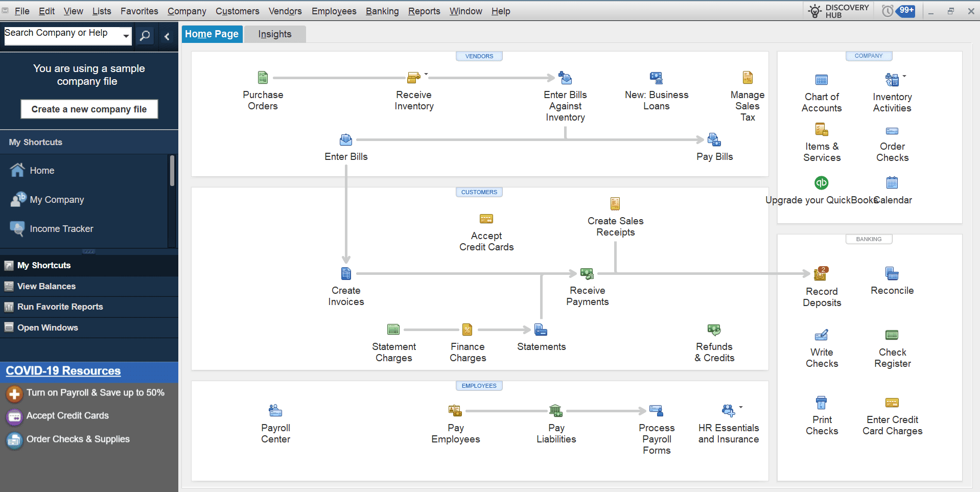This screenshot has width=980, height=492.
Task: Expand the Inventory Activities dropdown arrow
Action: (x=904, y=76)
